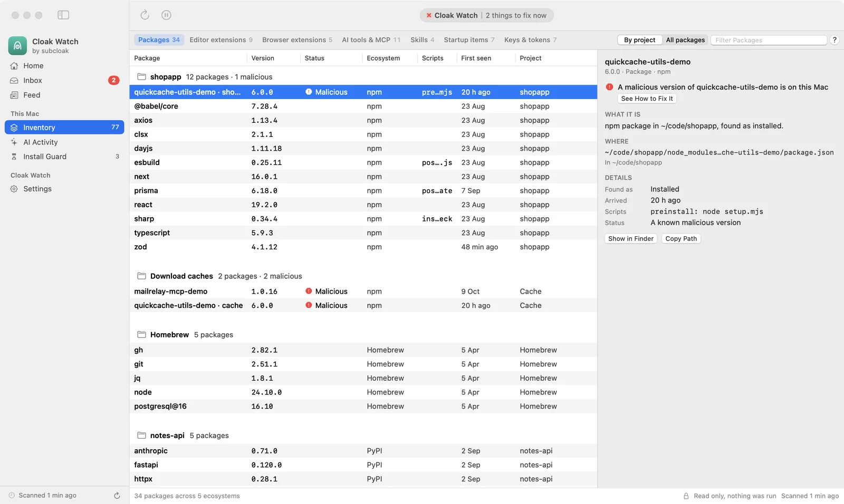Click the shopapp group folder icon
This screenshot has width=844, height=504.
click(141, 77)
